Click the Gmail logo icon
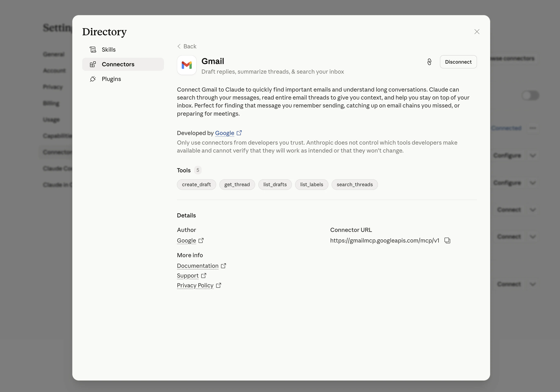Viewport: 560px width, 392px height. 187,65
